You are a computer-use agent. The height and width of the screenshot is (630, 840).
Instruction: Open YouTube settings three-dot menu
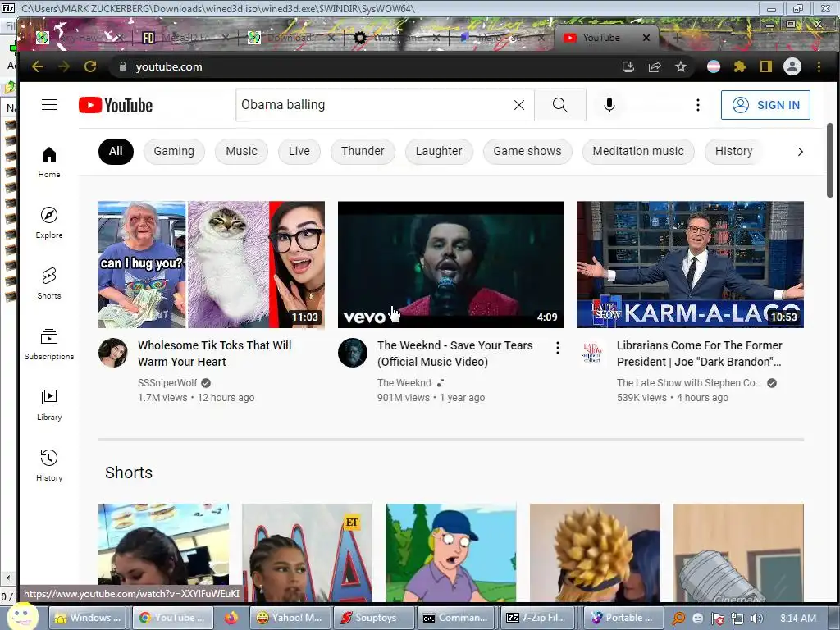click(697, 105)
